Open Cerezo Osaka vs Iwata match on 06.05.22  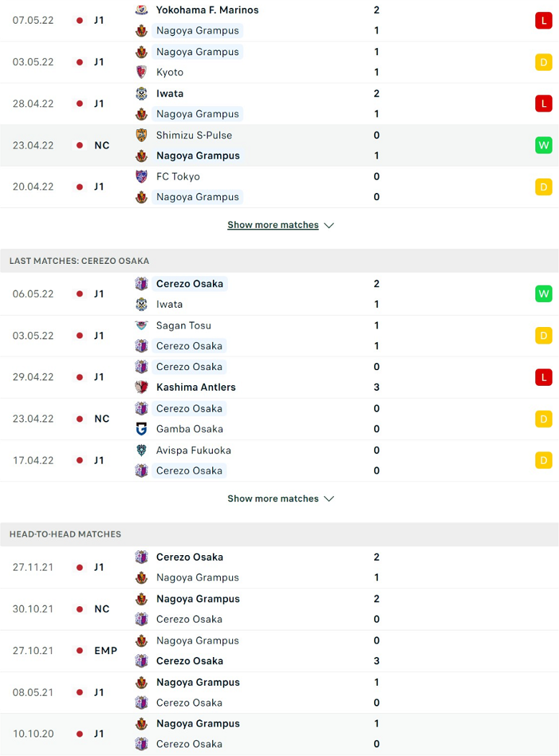(279, 294)
